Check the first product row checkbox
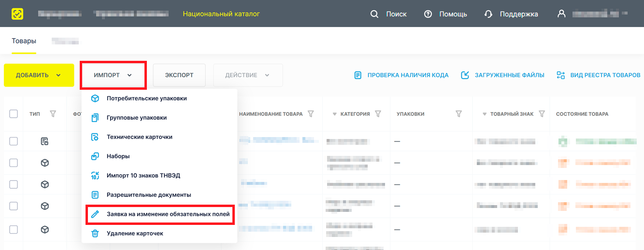The width and height of the screenshot is (644, 250). tap(14, 141)
